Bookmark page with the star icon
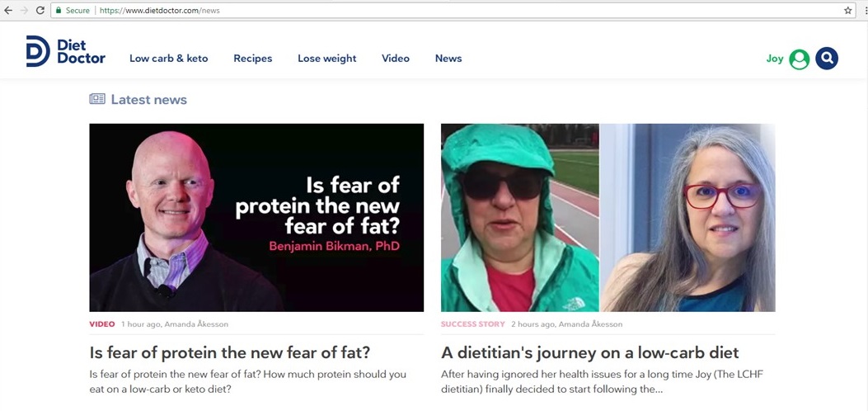Screen dimensions: 868x411 848,11
